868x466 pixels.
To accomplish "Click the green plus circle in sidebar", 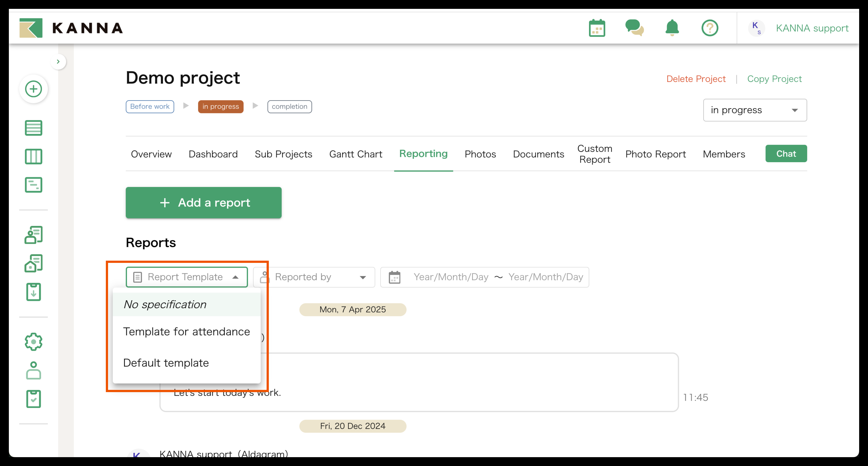I will click(33, 89).
